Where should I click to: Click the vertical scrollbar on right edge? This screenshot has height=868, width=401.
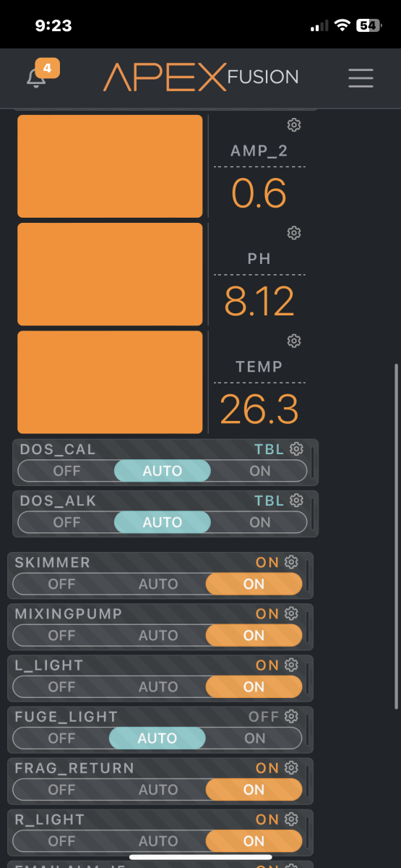(396, 535)
